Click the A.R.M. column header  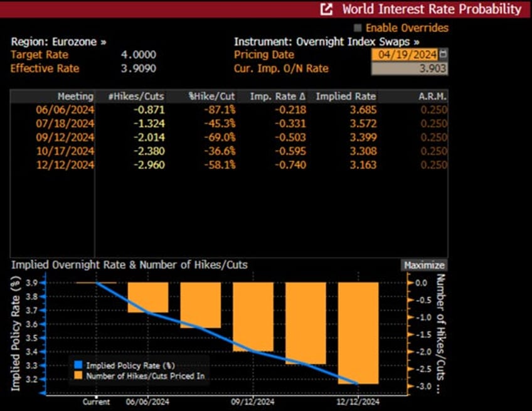[432, 96]
